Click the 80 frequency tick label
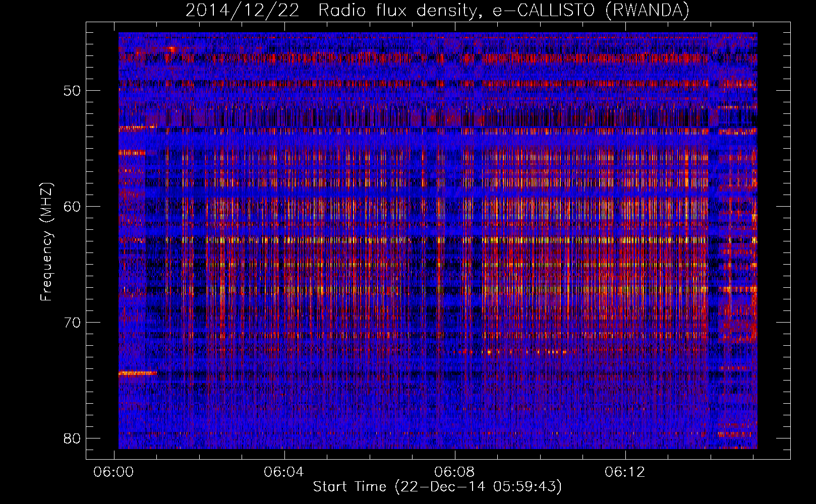Screen dimensions: 816x504 73,438
